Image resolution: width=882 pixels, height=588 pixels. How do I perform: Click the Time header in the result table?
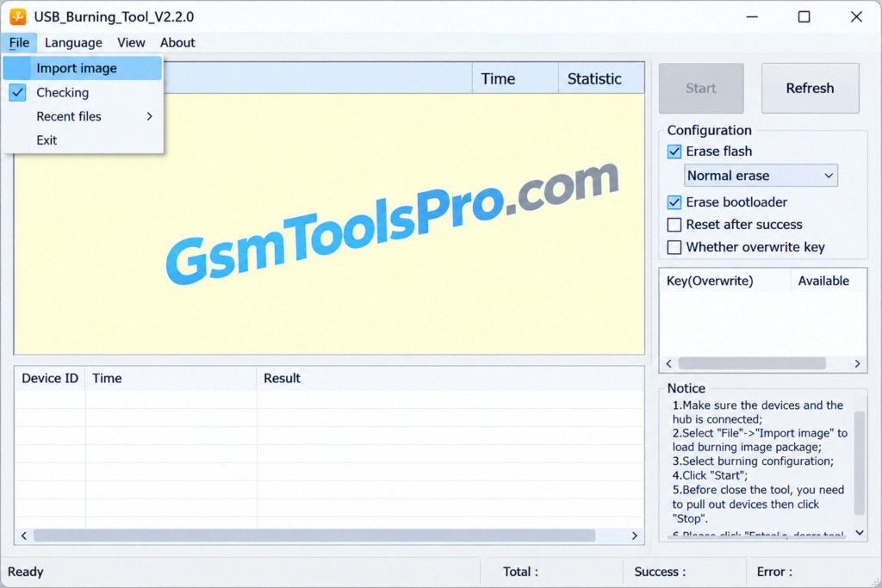coord(171,378)
